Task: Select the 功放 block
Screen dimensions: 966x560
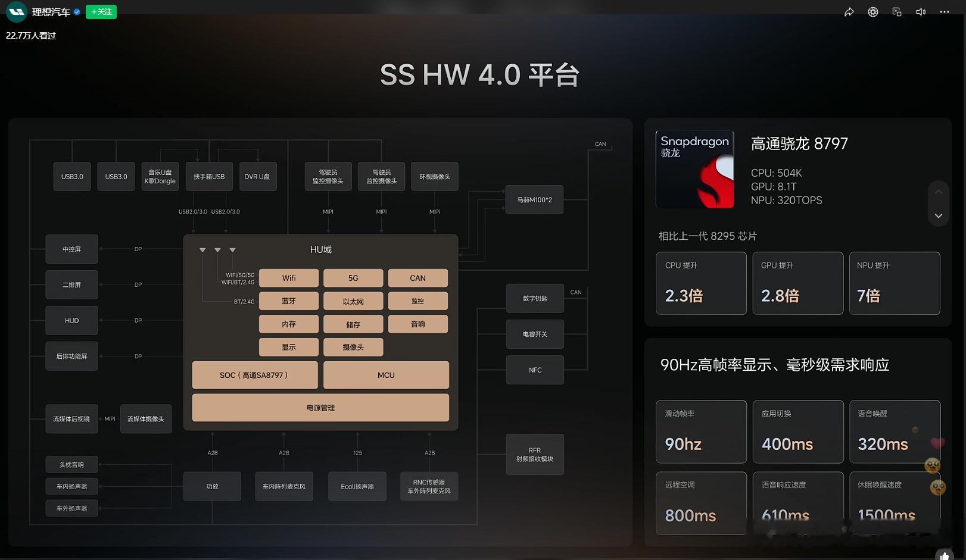Action: pyautogui.click(x=212, y=487)
